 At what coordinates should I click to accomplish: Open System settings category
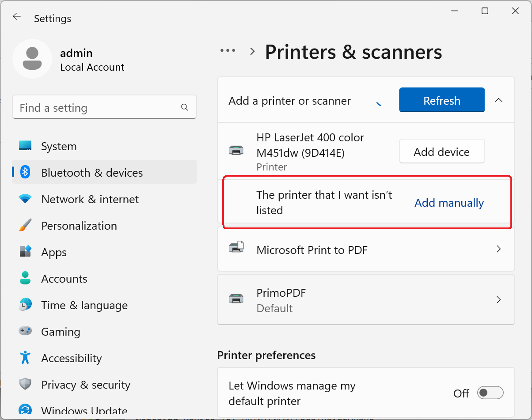(x=104, y=146)
